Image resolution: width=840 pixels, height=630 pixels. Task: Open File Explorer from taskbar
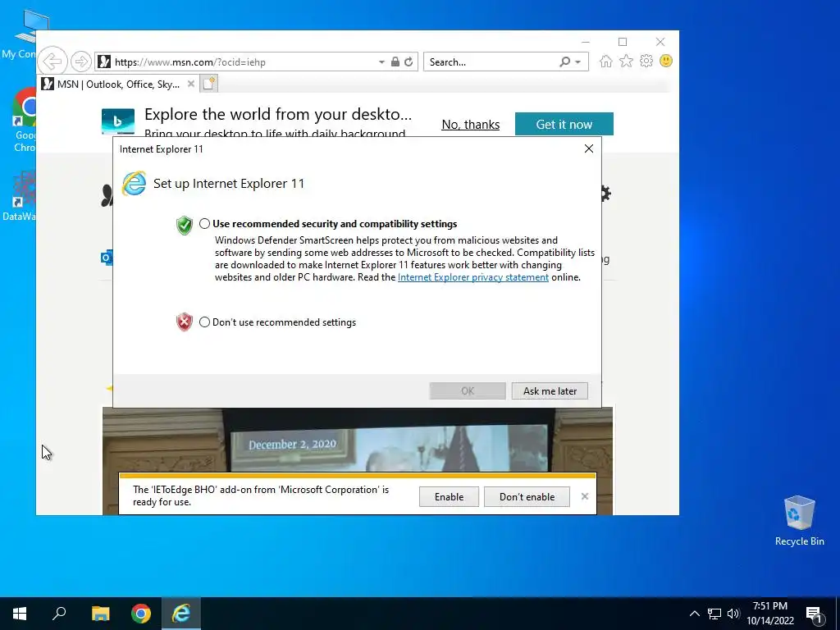(100, 614)
